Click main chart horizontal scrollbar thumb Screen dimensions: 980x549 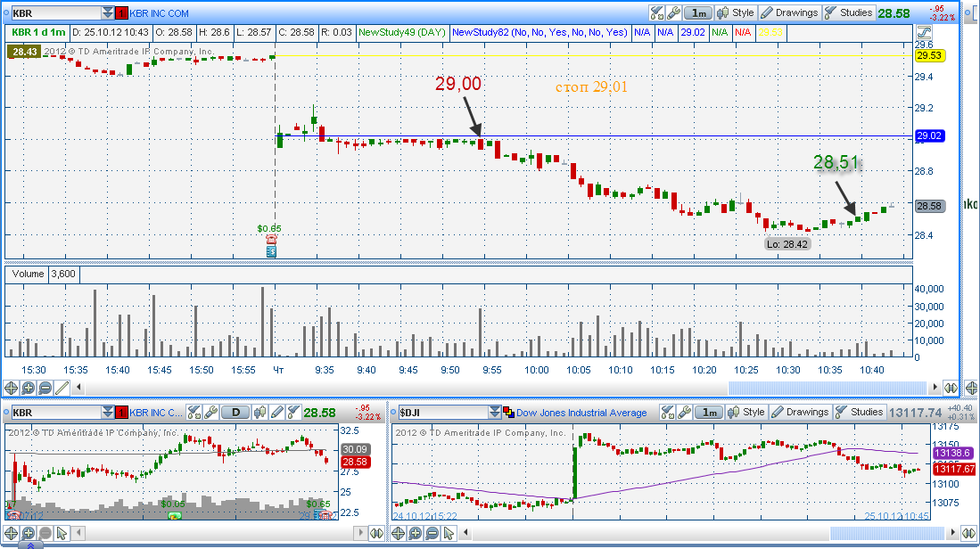tap(828, 388)
